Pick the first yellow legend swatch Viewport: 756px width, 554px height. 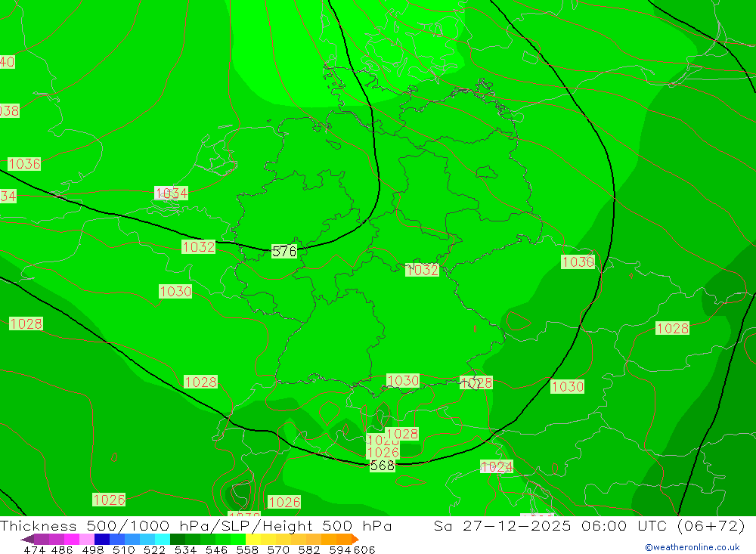click(253, 539)
